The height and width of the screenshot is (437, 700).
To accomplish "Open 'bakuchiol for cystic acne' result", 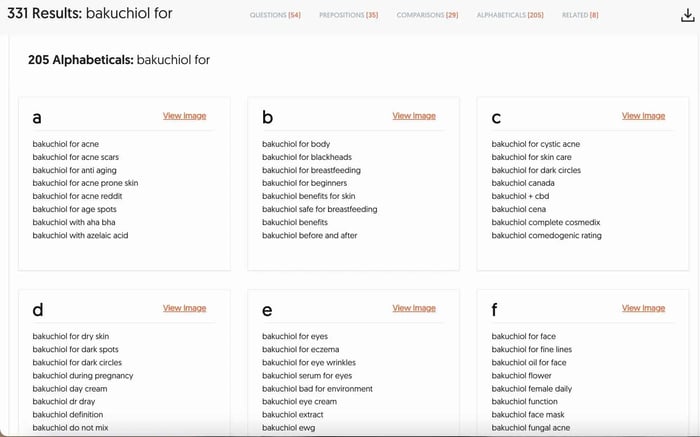I will (535, 144).
